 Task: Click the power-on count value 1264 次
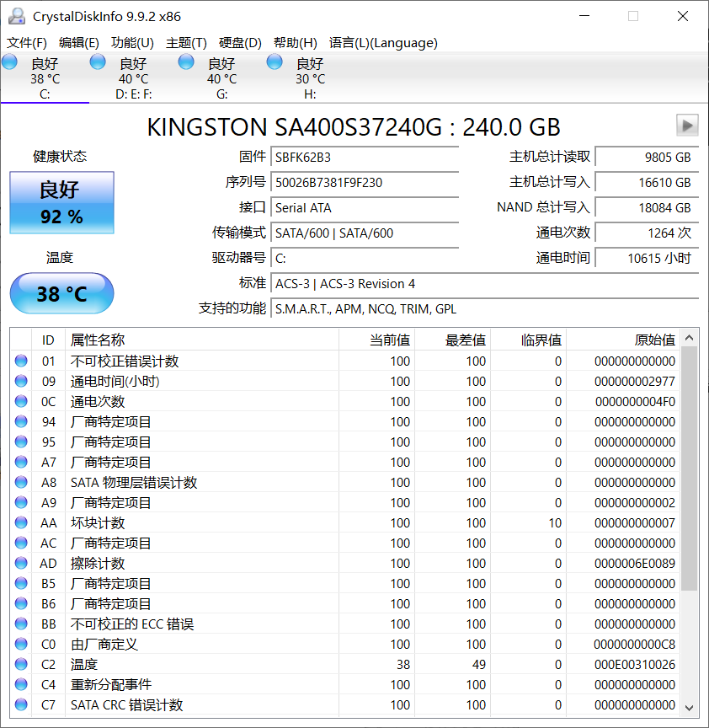pyautogui.click(x=647, y=233)
